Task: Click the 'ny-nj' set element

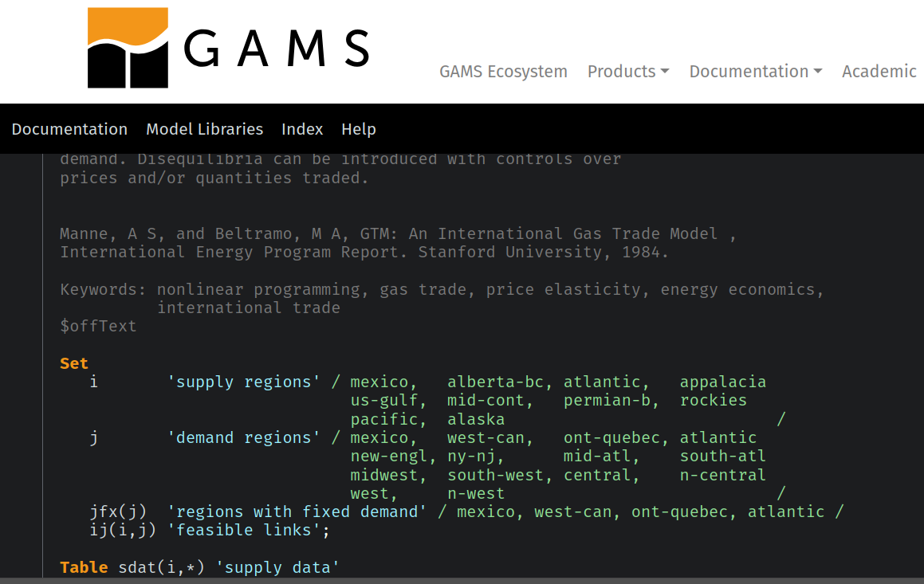Action: [471, 457]
